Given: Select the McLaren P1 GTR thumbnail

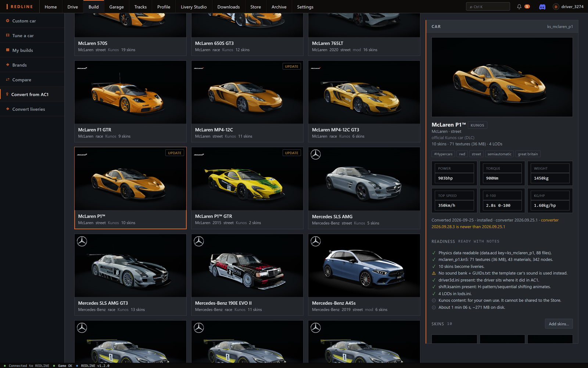Looking at the screenshot, I should click(247, 179).
